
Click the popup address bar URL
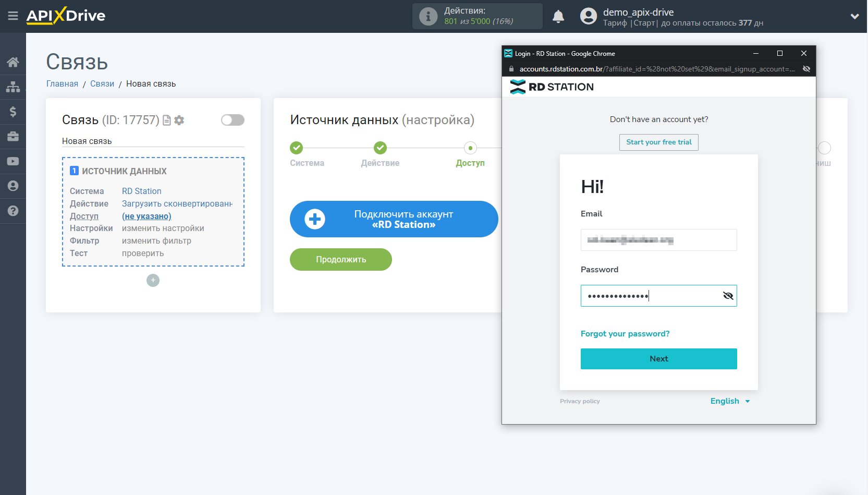tap(657, 69)
